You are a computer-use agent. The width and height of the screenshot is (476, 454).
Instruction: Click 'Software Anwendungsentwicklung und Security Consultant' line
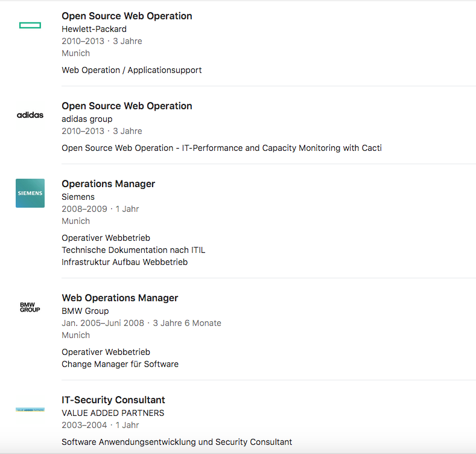coord(177,443)
